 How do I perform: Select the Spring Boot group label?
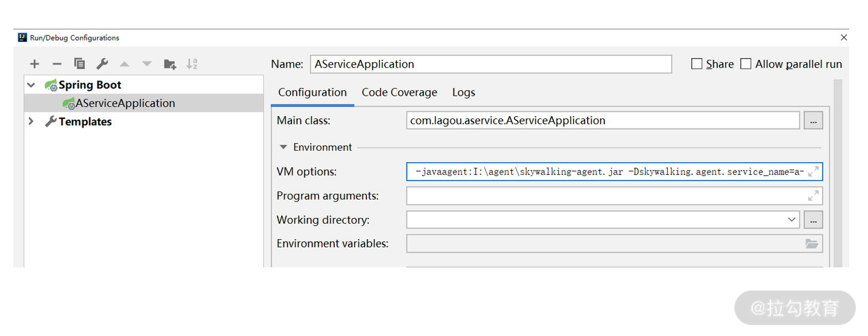coord(90,85)
